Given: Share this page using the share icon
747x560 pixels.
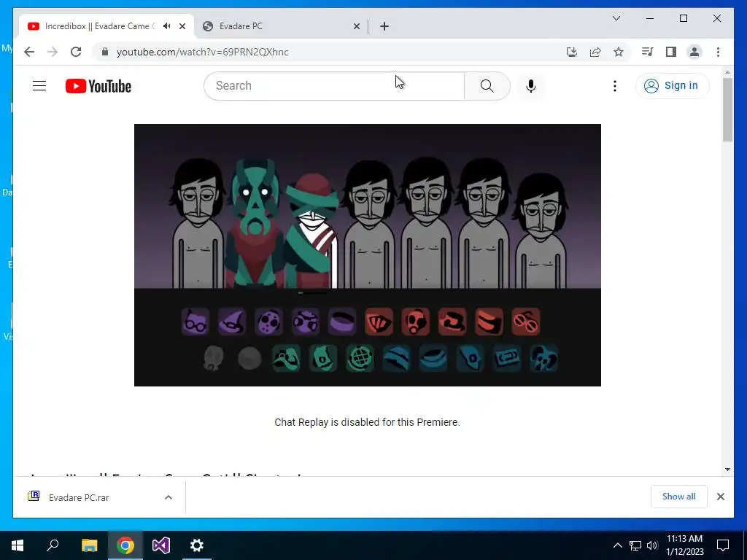Looking at the screenshot, I should tap(595, 52).
